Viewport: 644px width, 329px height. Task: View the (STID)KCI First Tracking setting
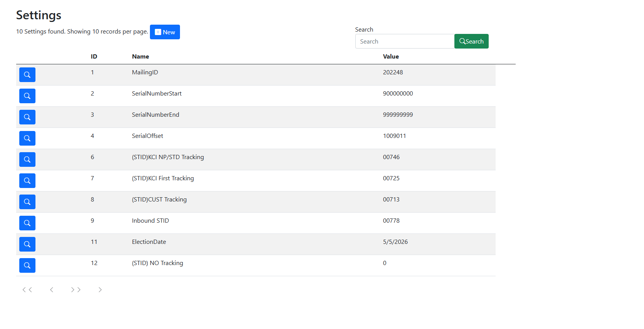[x=27, y=181]
